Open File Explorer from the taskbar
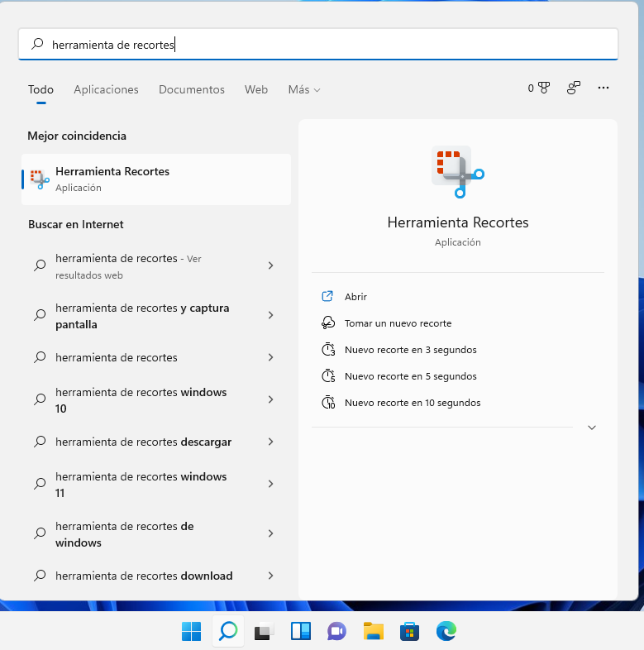644x650 pixels. pyautogui.click(x=373, y=631)
